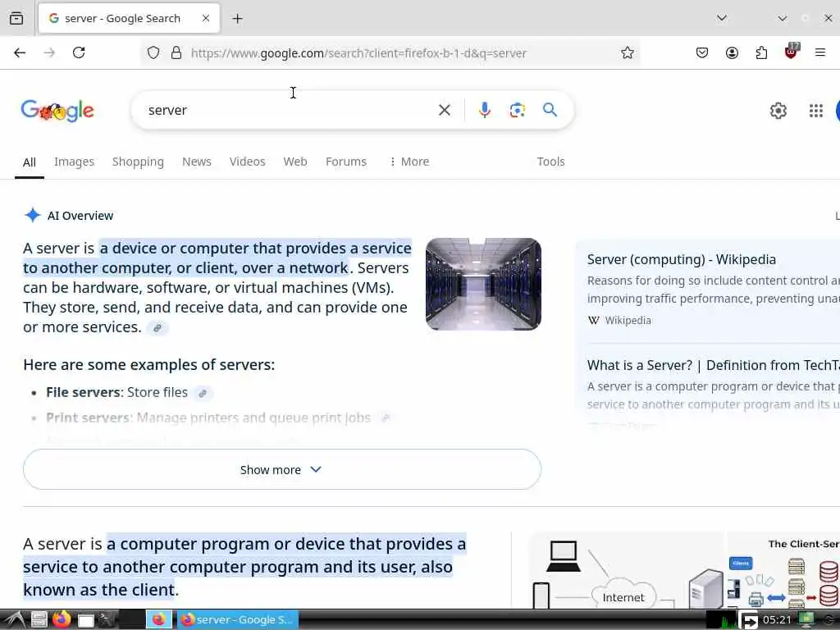
Task: Switch to the Shopping tab
Action: tap(138, 162)
